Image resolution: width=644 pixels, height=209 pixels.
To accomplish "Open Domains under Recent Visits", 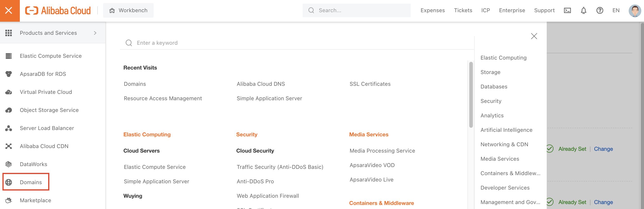I will (x=135, y=84).
